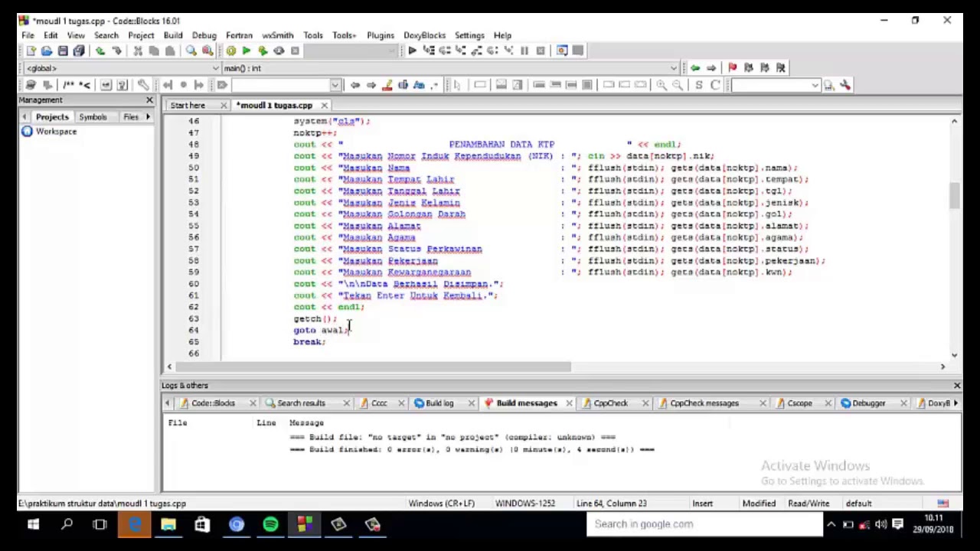Find text with magnifier icon
This screenshot has height=551, width=980.
click(191, 51)
